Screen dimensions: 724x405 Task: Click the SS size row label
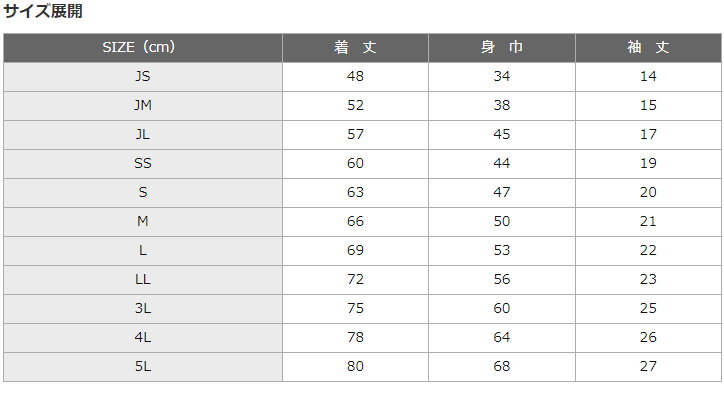coord(143,163)
